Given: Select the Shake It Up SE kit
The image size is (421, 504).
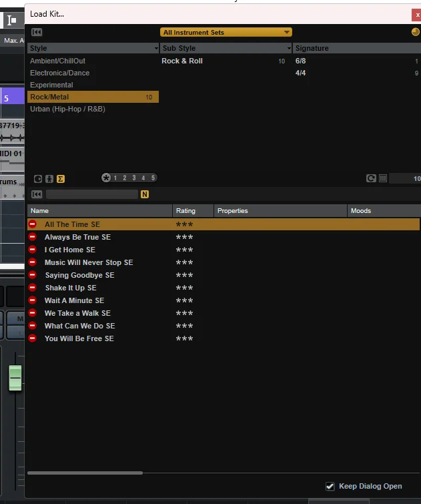Looking at the screenshot, I should coord(224,288).
